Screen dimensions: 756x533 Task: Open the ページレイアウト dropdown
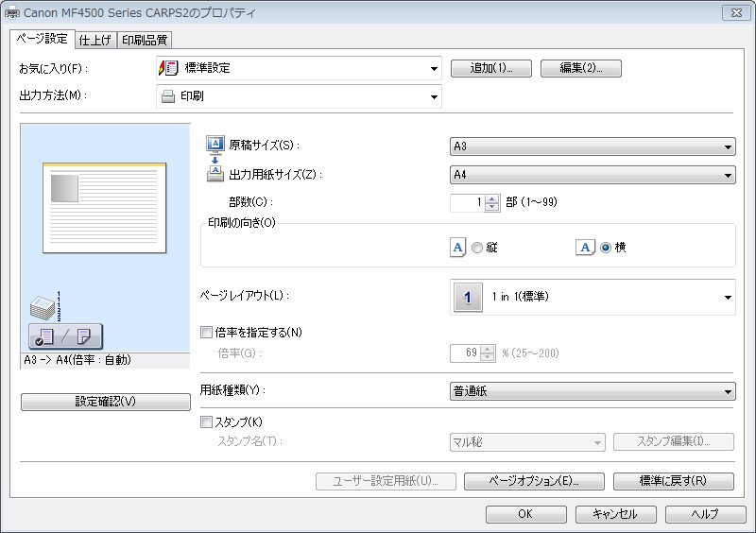click(593, 297)
